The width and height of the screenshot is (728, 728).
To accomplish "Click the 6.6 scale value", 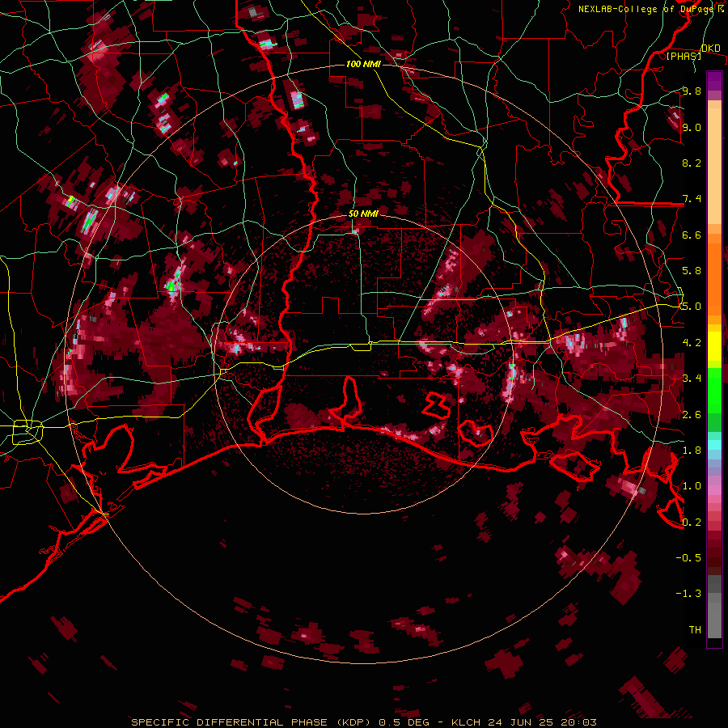I will (x=692, y=235).
